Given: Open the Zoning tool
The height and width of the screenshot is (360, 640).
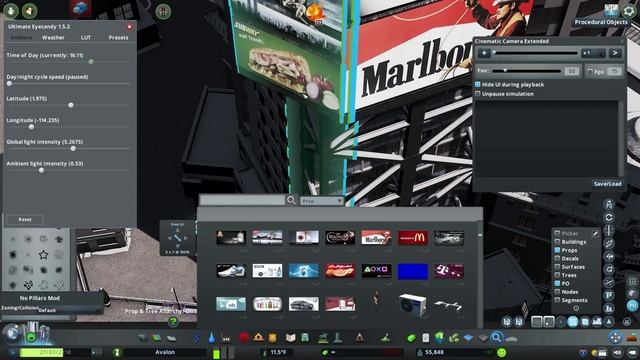Looking at the screenshot, I should point(157,338).
